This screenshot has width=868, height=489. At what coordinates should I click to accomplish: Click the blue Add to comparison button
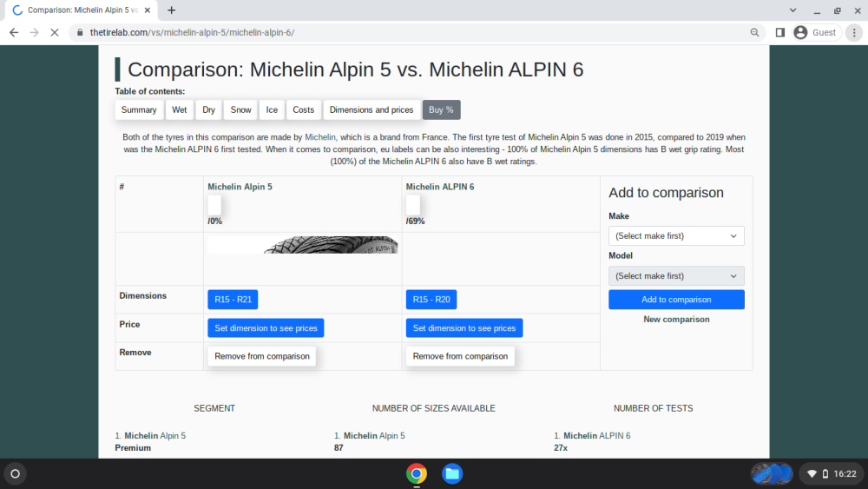click(x=676, y=300)
